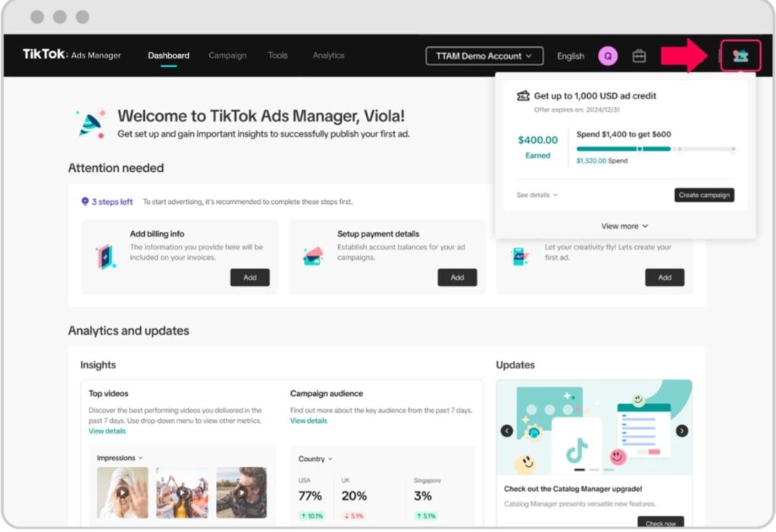
Task: Click the lightbulb icon beside 3 steps left
Action: click(85, 202)
